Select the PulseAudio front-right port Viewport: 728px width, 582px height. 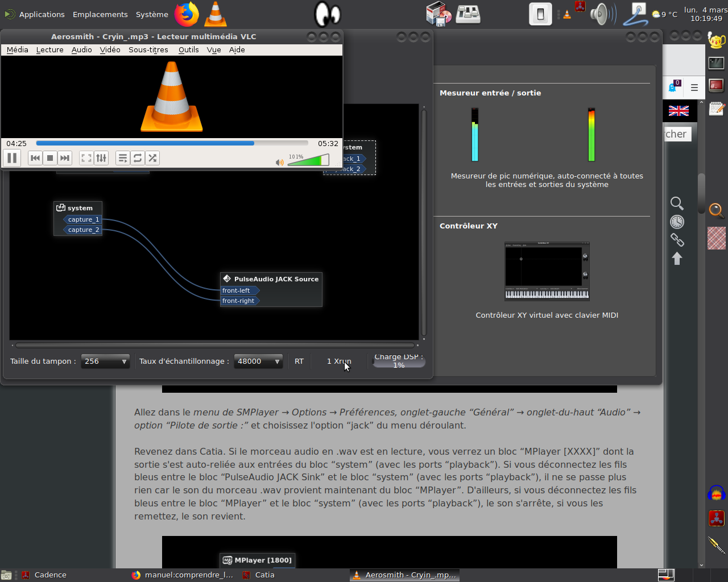241,301
